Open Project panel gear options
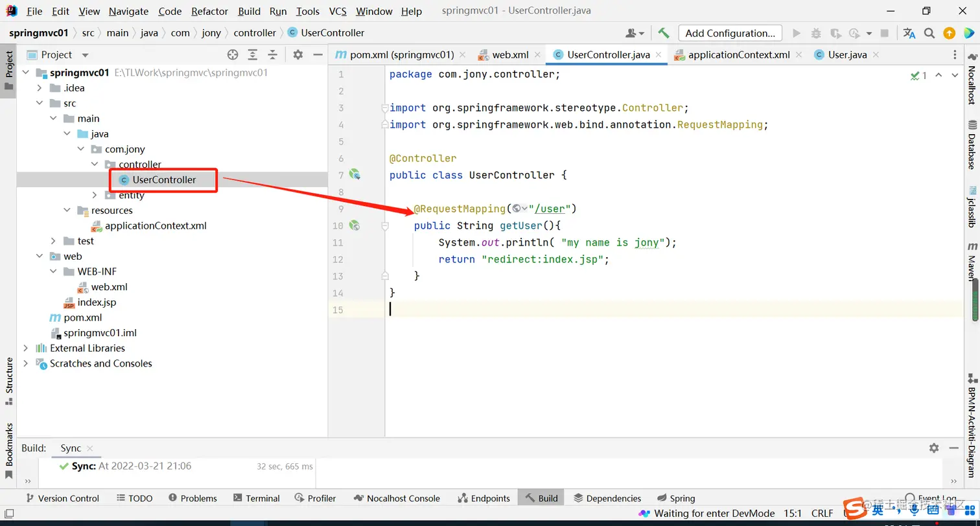The width and height of the screenshot is (980, 526). click(x=298, y=54)
